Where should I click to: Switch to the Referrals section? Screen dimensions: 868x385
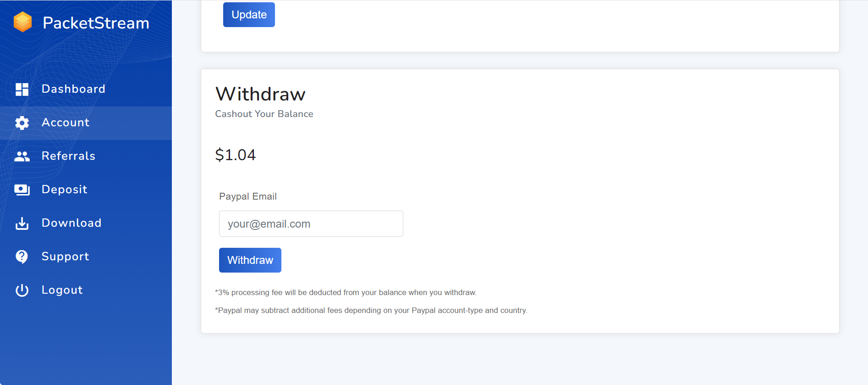[68, 156]
